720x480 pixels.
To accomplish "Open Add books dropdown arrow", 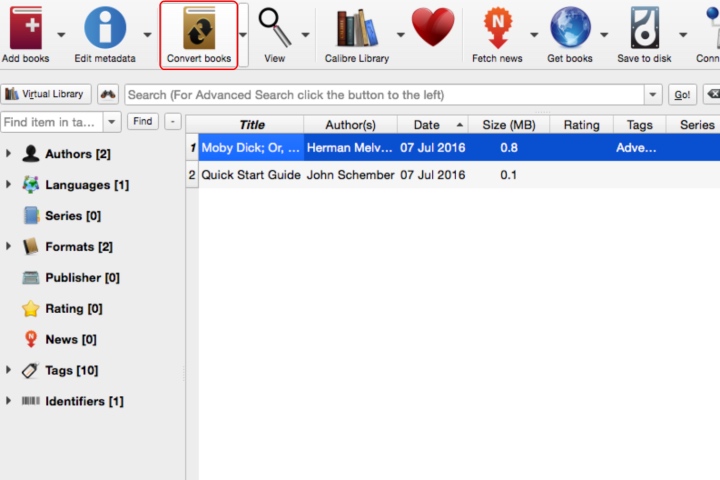I will pos(61,35).
